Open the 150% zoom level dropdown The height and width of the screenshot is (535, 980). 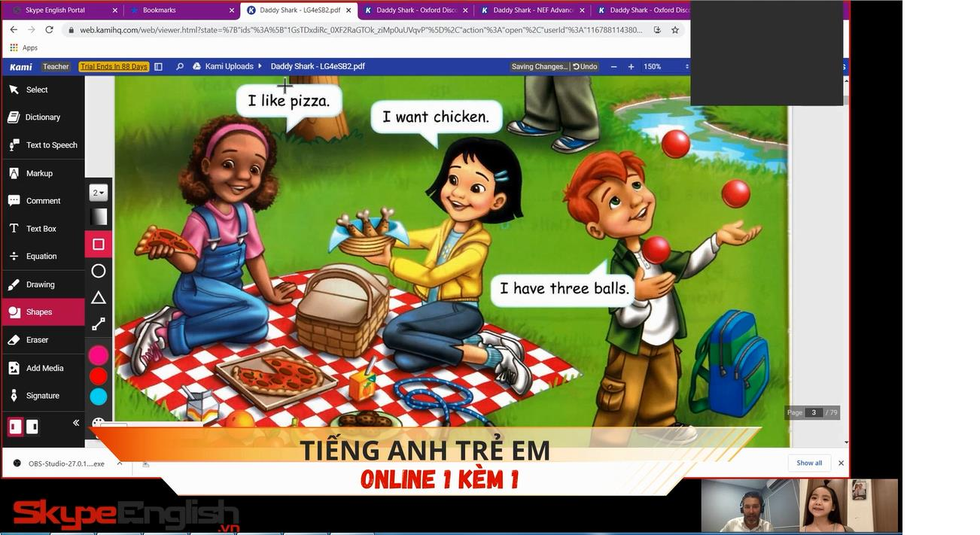point(666,66)
